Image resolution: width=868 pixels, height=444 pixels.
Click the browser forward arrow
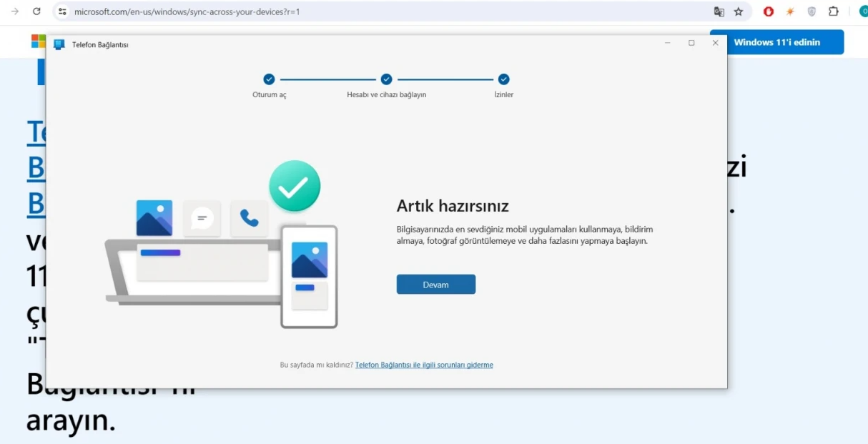[x=14, y=11]
